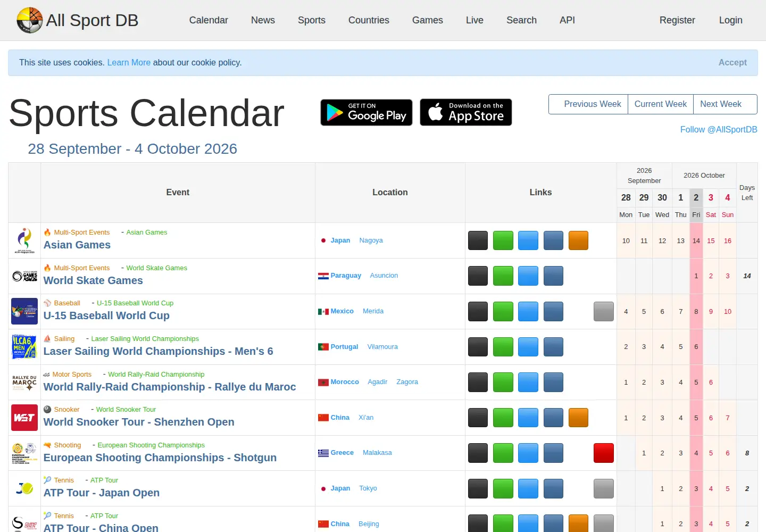Click the World Skate Games logo thumbnail

tap(24, 276)
